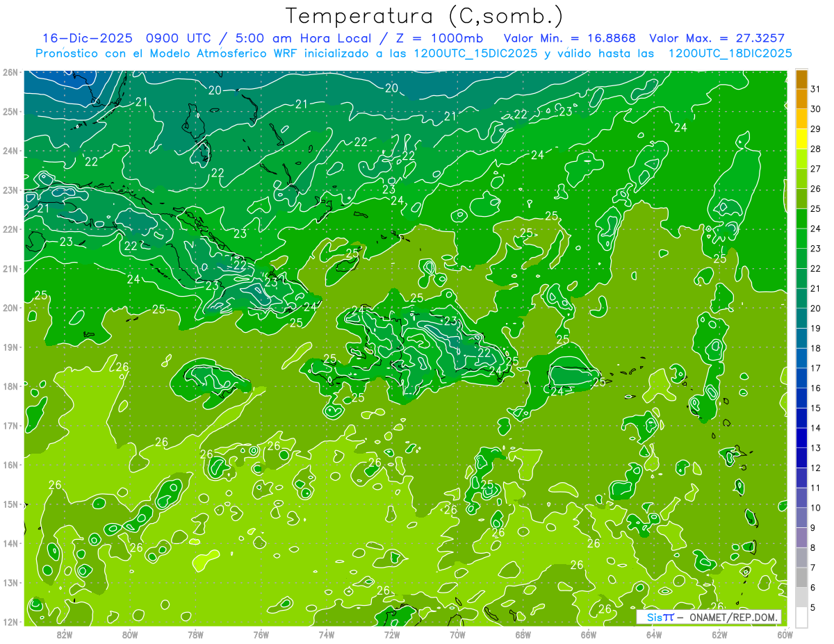Screen dimensions: 834x644
Task: Pick the dark blue swatch between 12 and 13
Action: click(x=801, y=458)
